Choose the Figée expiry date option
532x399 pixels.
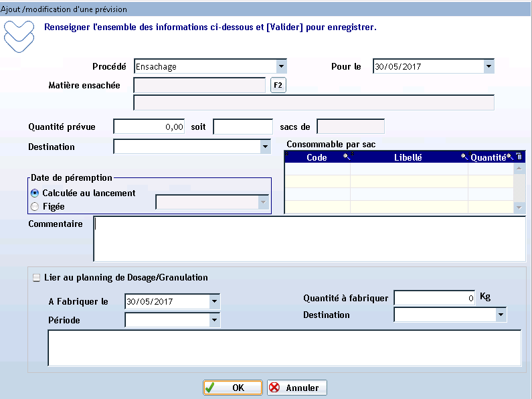pos(35,206)
